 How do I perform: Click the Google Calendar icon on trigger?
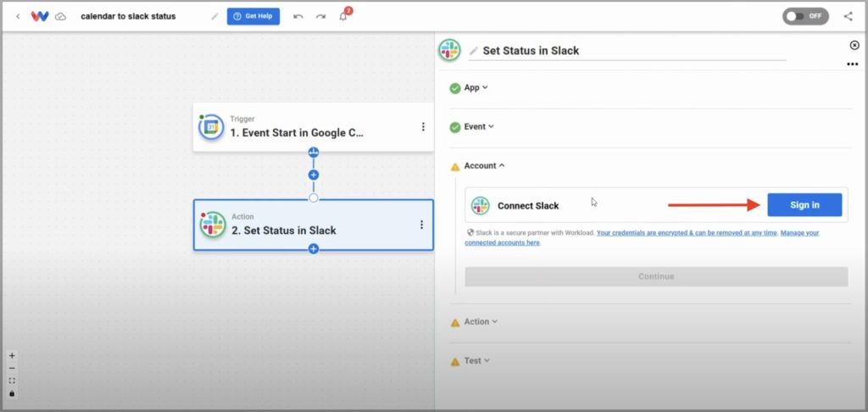point(211,127)
